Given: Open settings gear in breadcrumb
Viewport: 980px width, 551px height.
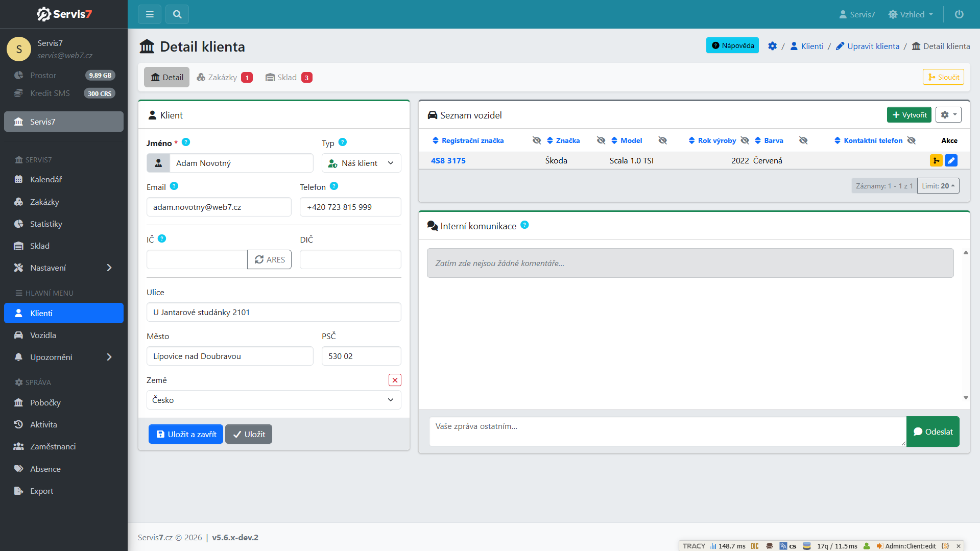Looking at the screenshot, I should pyautogui.click(x=772, y=46).
